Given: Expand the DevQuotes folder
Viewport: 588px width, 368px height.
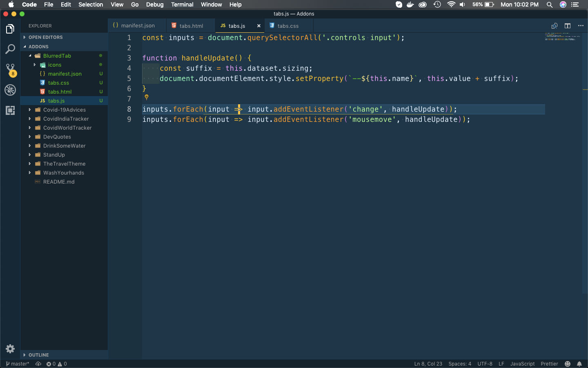Looking at the screenshot, I should pos(64,137).
